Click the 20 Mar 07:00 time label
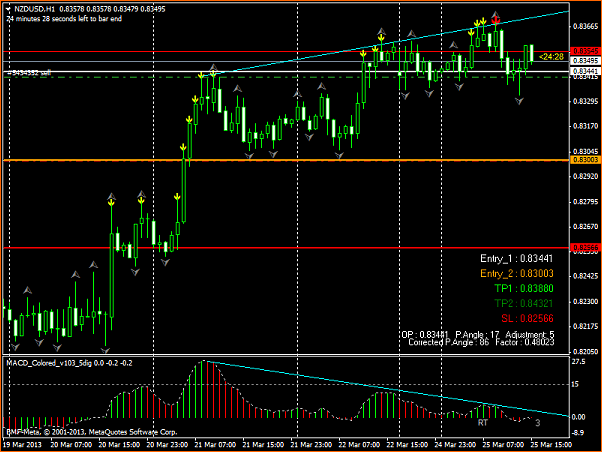Viewport: 602px width, 452px height. [71, 445]
